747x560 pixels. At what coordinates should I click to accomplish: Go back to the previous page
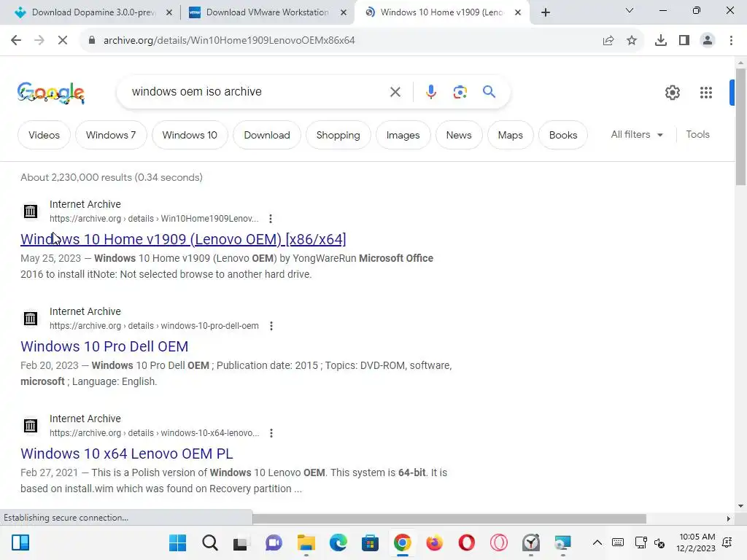point(16,41)
